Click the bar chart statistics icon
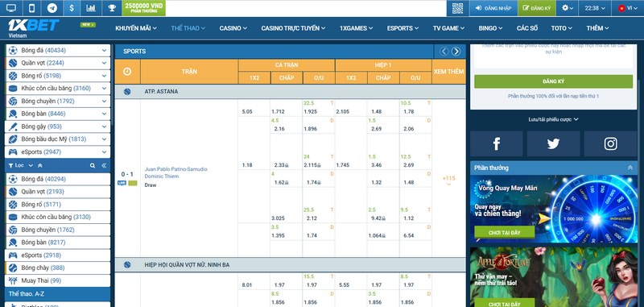Screen dimensions: 644x307 [91, 8]
